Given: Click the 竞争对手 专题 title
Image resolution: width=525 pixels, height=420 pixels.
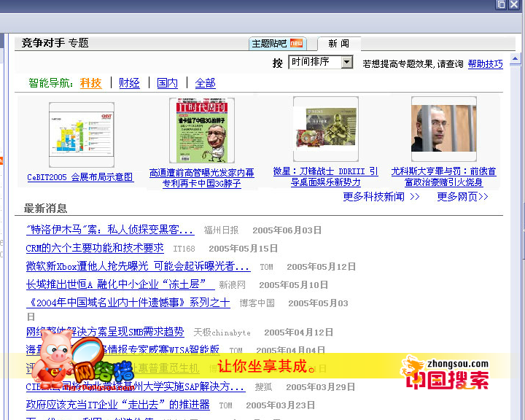Looking at the screenshot, I should point(55,43).
